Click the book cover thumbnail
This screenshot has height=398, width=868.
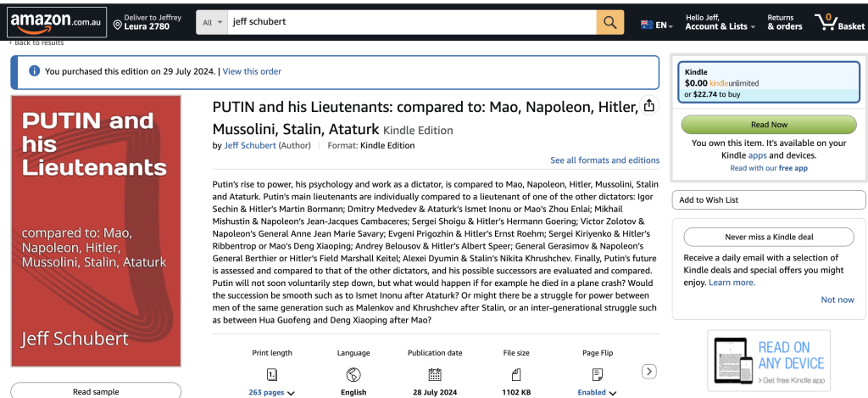tap(96, 232)
